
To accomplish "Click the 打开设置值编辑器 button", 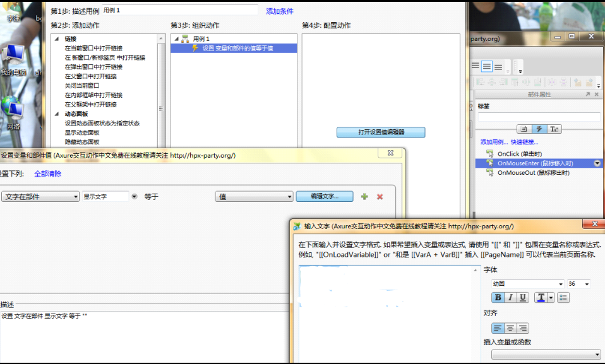I will (381, 132).
